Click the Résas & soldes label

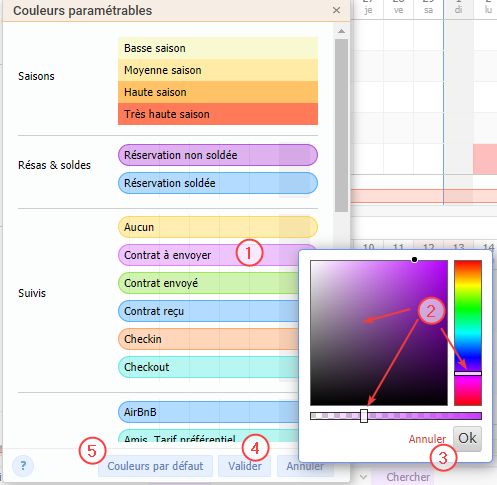point(54,165)
